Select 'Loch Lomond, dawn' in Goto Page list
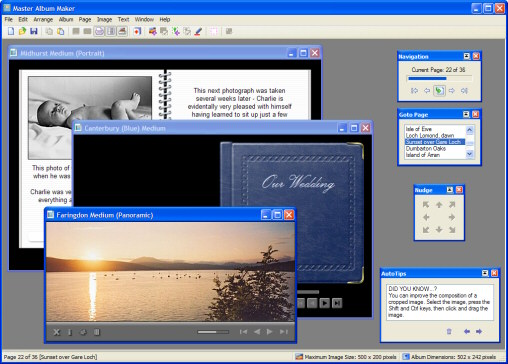This screenshot has height=364, width=508. (435, 135)
